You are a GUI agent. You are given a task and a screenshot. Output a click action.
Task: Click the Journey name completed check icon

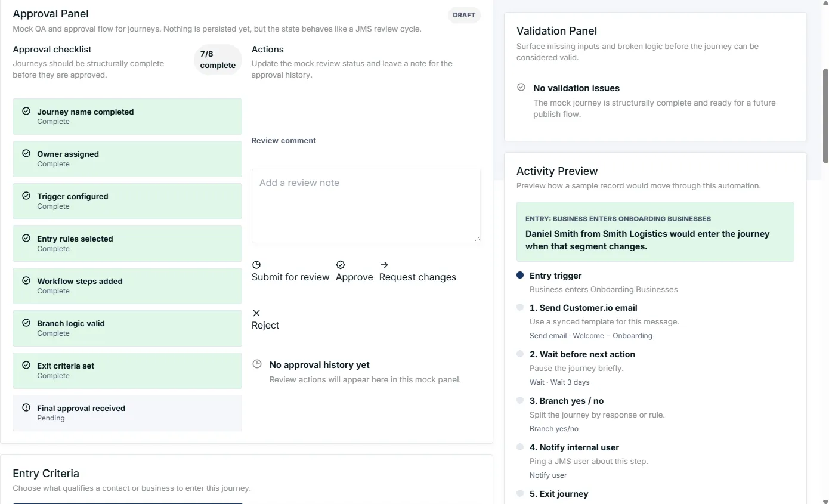tap(26, 111)
